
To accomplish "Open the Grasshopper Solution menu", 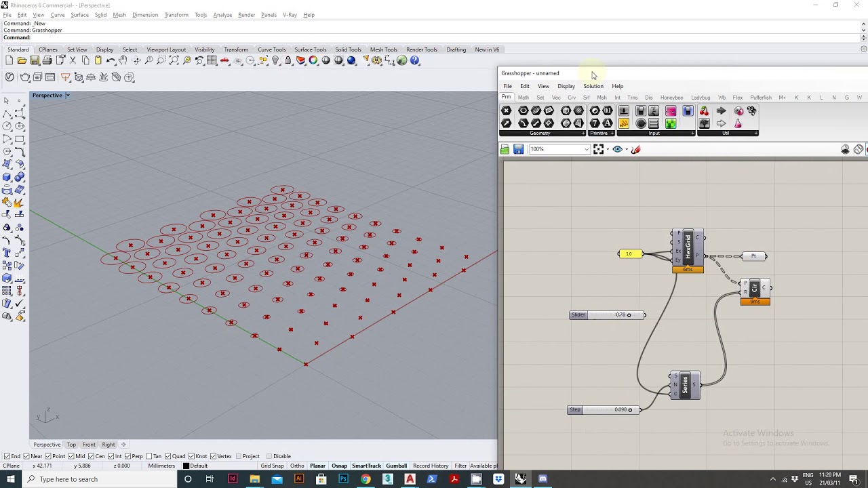I will 593,86.
